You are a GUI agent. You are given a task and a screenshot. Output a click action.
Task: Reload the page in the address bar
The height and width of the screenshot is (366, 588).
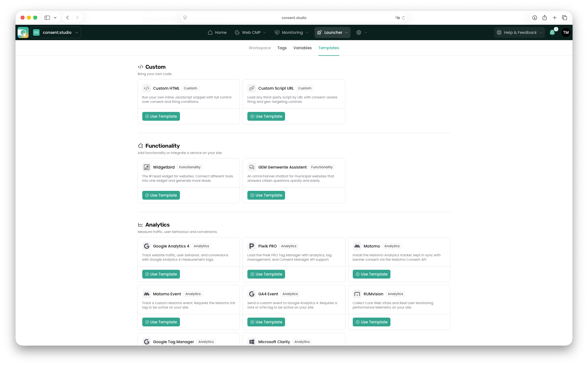pyautogui.click(x=403, y=18)
